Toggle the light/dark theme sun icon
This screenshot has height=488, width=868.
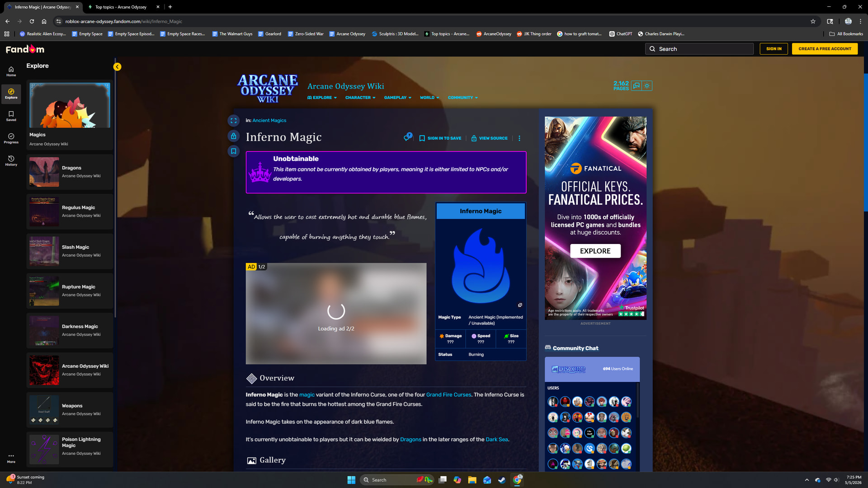(647, 85)
